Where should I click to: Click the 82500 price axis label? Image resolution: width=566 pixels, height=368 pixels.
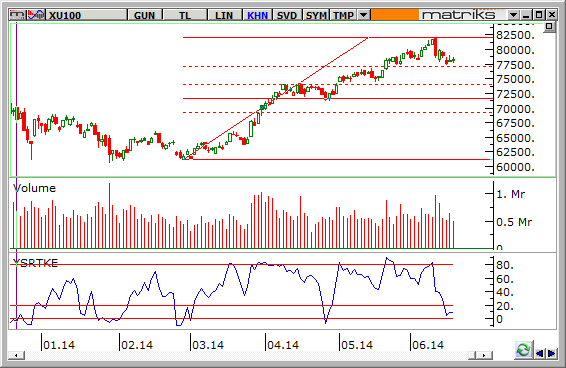pyautogui.click(x=515, y=35)
